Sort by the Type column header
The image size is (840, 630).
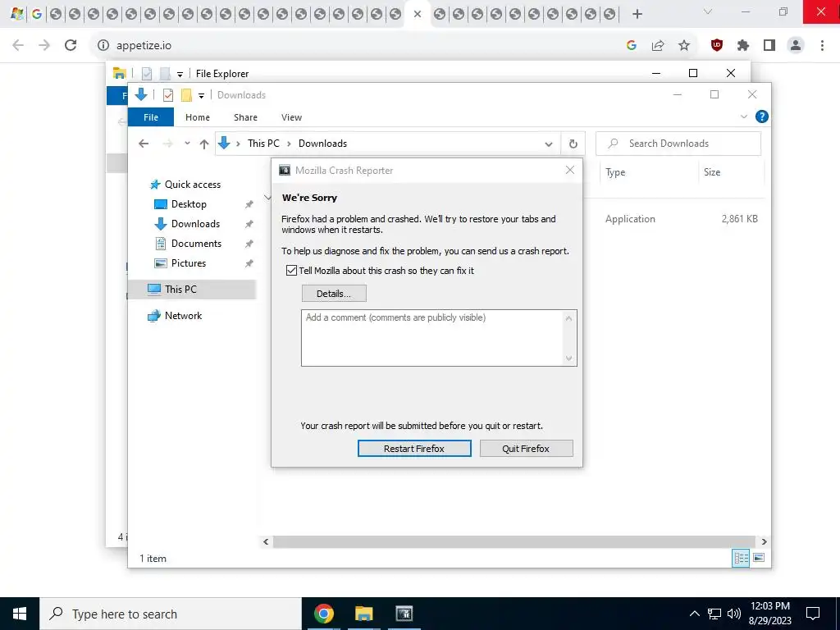(615, 172)
